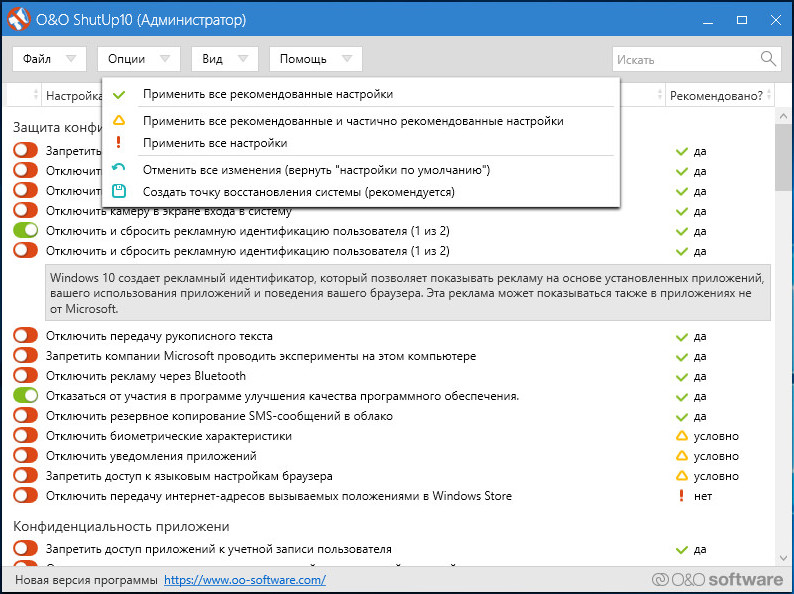This screenshot has height=594, width=794.
Task: Click yellow triangle 'условно' icon for биометрические характеристики
Action: pyautogui.click(x=682, y=435)
